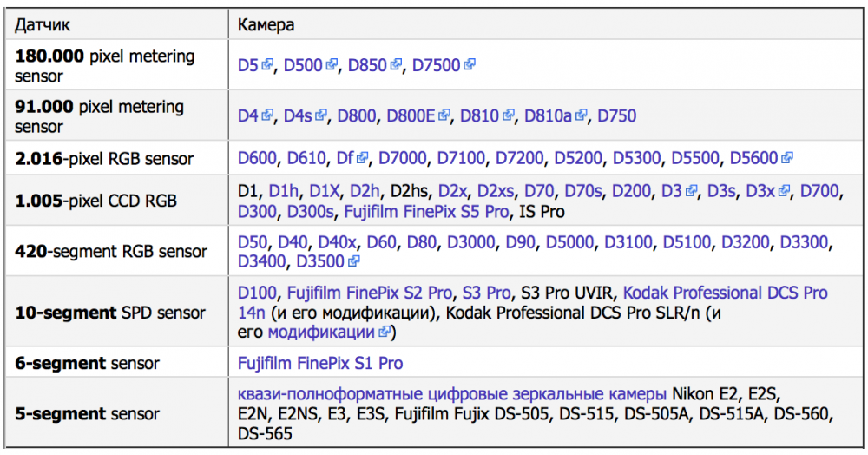Viewport: 868px width, 455px height.
Task: Click external link icon next to D4s
Action: pos(321,115)
